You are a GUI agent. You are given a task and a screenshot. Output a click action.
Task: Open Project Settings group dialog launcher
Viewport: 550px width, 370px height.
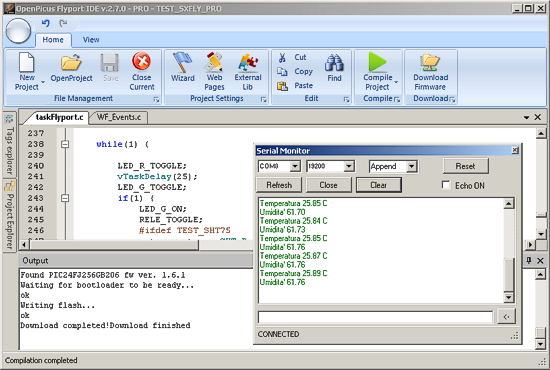[x=263, y=100]
